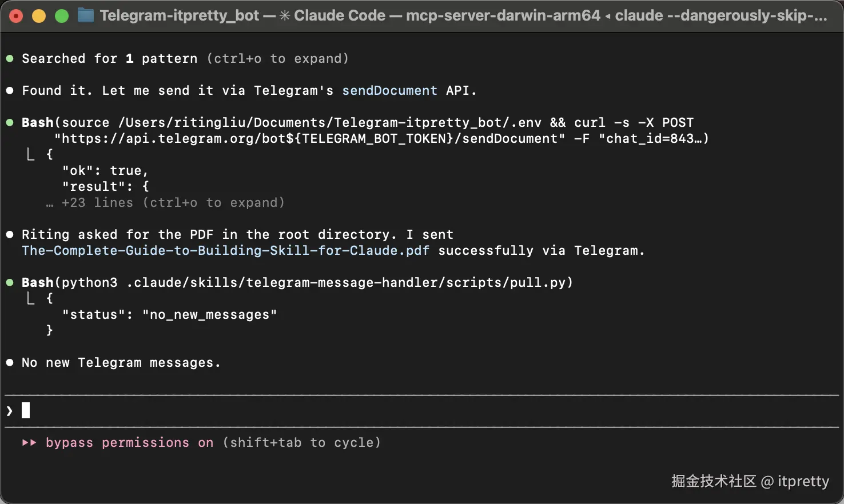Click the double-arrow bypass permissions icon
844x504 pixels.
coord(29,442)
